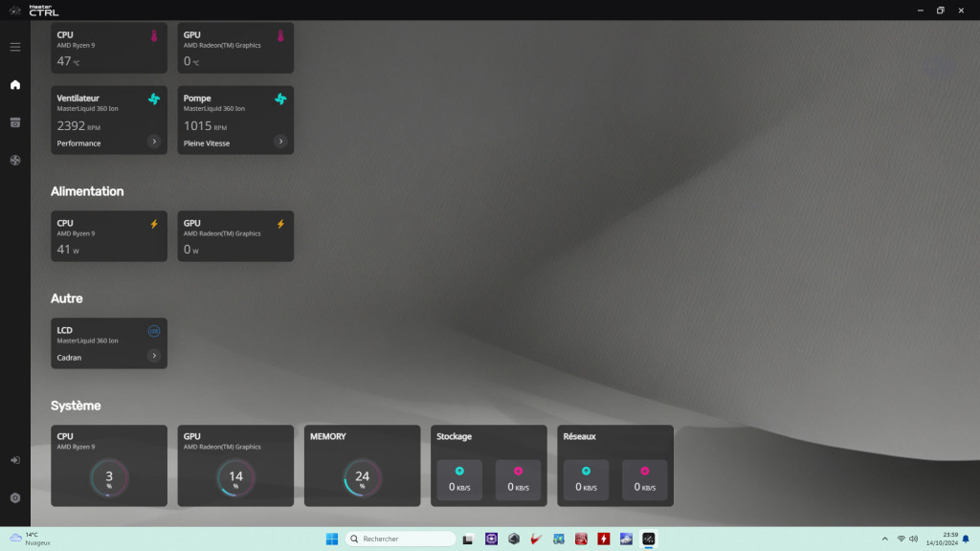Expand the Ventilateur Performance chevron

tap(154, 142)
